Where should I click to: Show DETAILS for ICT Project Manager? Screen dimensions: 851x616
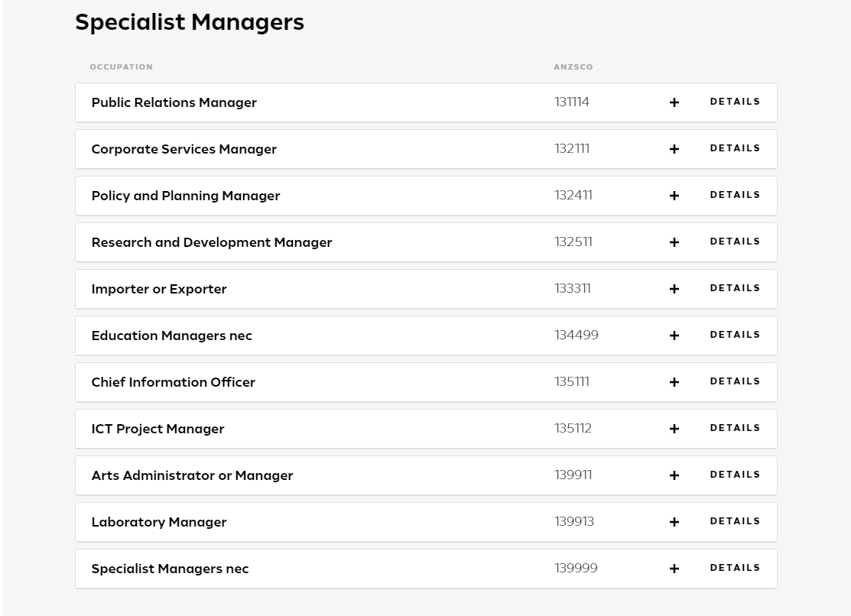735,428
